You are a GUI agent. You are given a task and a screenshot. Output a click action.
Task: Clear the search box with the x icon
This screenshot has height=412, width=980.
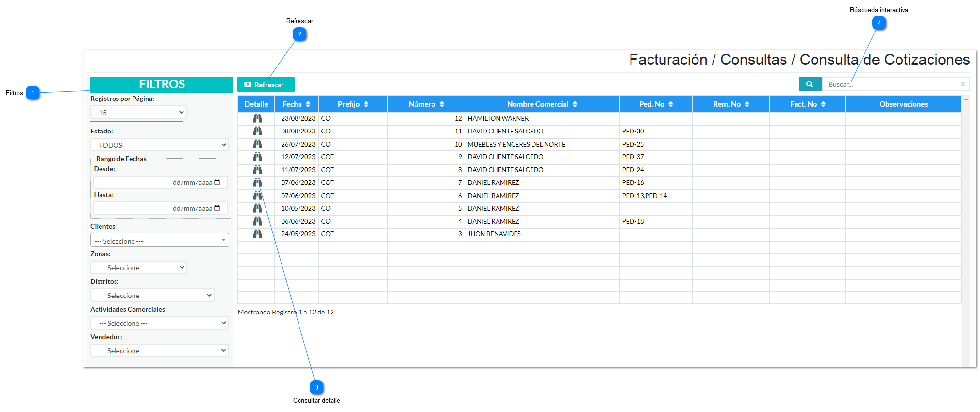963,84
